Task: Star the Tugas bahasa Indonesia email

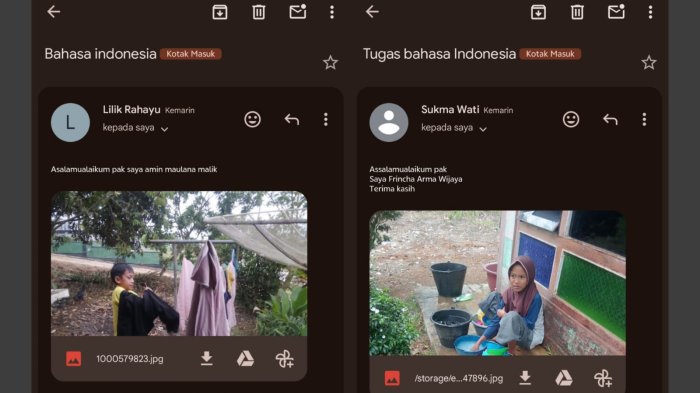Action: click(649, 63)
